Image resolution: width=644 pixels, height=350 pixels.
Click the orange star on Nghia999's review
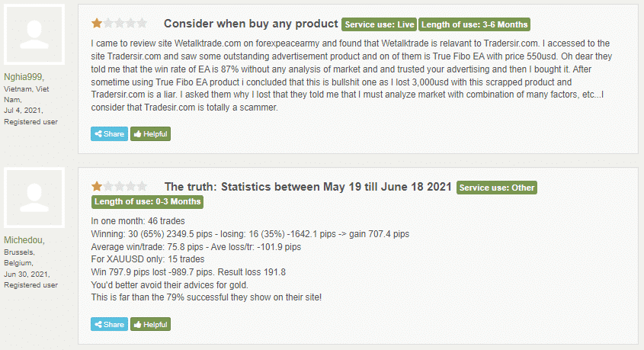[97, 24]
